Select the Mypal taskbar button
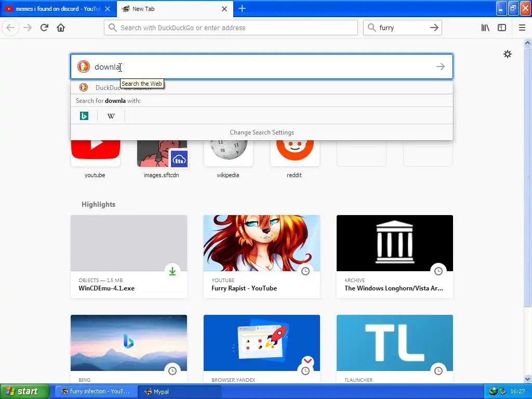 coord(180,392)
